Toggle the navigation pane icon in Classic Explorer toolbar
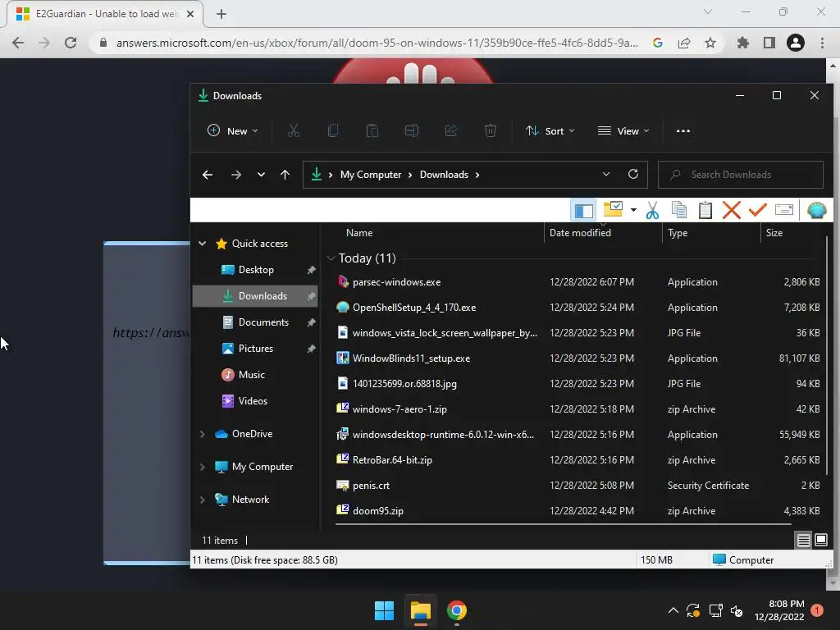The height and width of the screenshot is (630, 840). pyautogui.click(x=583, y=210)
